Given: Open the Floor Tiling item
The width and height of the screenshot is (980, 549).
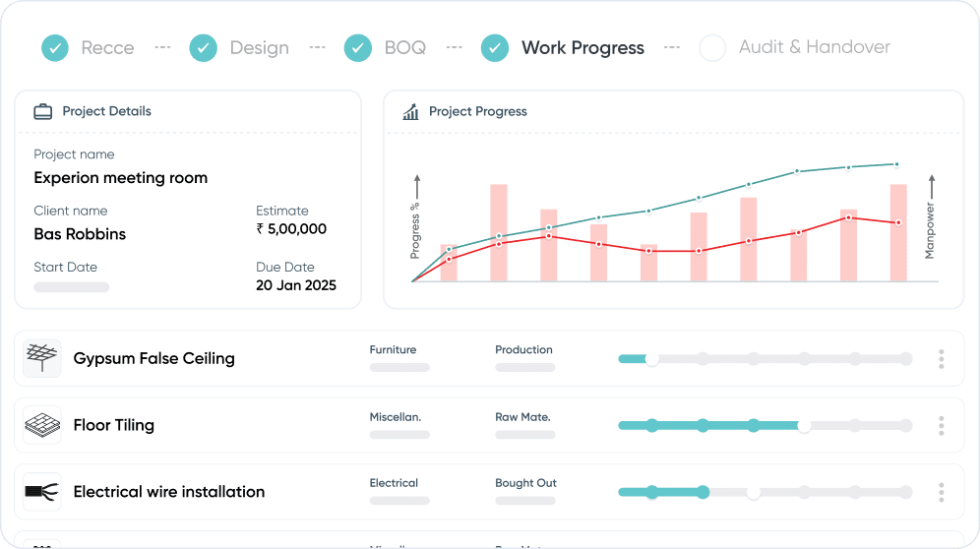Looking at the screenshot, I should tap(113, 425).
